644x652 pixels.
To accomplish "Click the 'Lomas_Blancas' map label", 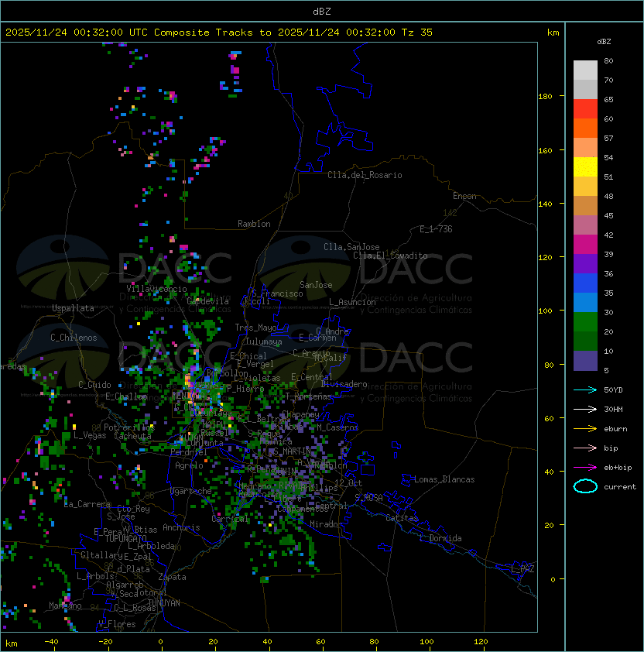I will [444, 479].
